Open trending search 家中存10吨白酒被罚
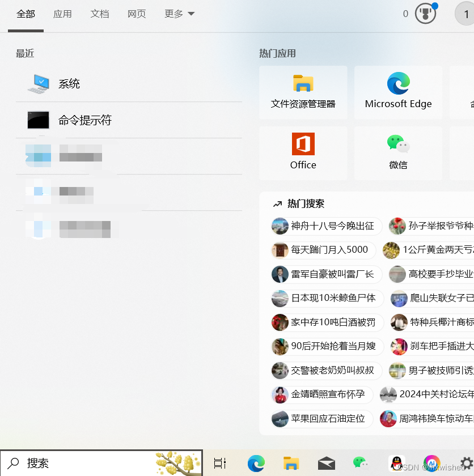 (327, 322)
